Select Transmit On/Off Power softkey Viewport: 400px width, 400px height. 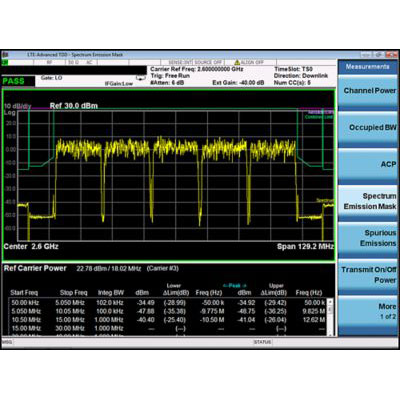pyautogui.click(x=369, y=275)
